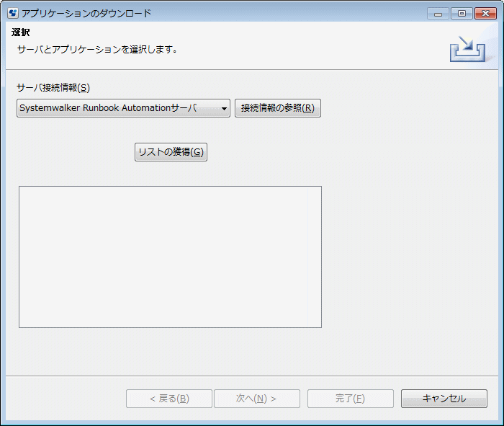Click the リストの獲得(G) button
The height and width of the screenshot is (426, 504).
pos(171,152)
